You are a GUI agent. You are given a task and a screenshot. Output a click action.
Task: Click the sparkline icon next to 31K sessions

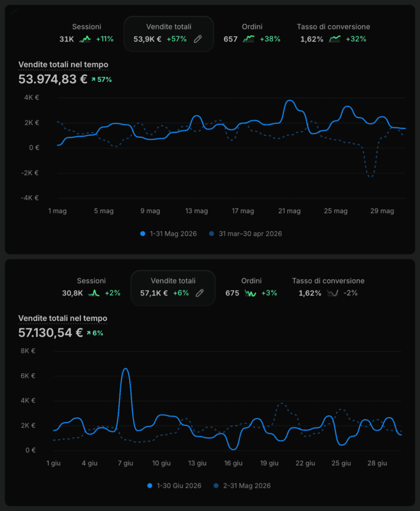(x=85, y=39)
